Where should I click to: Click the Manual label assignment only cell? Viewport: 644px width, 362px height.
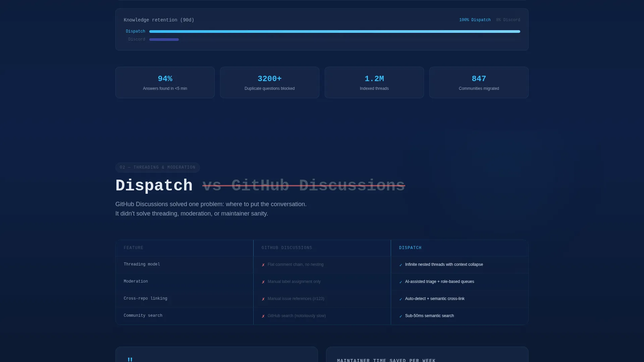coord(294,282)
